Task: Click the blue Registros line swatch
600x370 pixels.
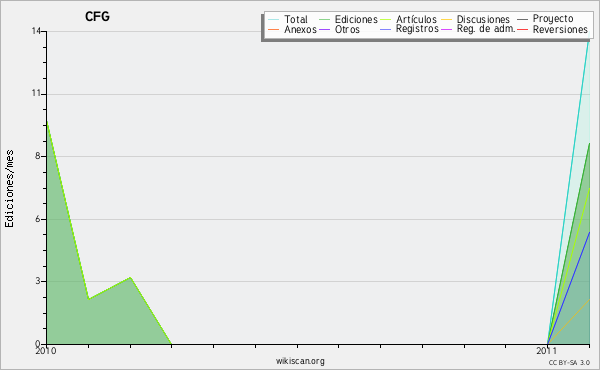Action: tap(386, 29)
